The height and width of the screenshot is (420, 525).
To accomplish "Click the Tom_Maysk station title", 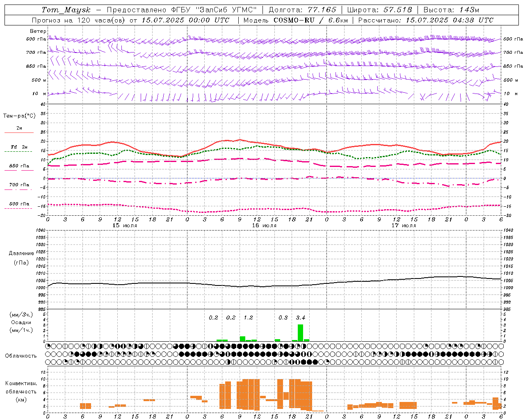I will (66, 10).
